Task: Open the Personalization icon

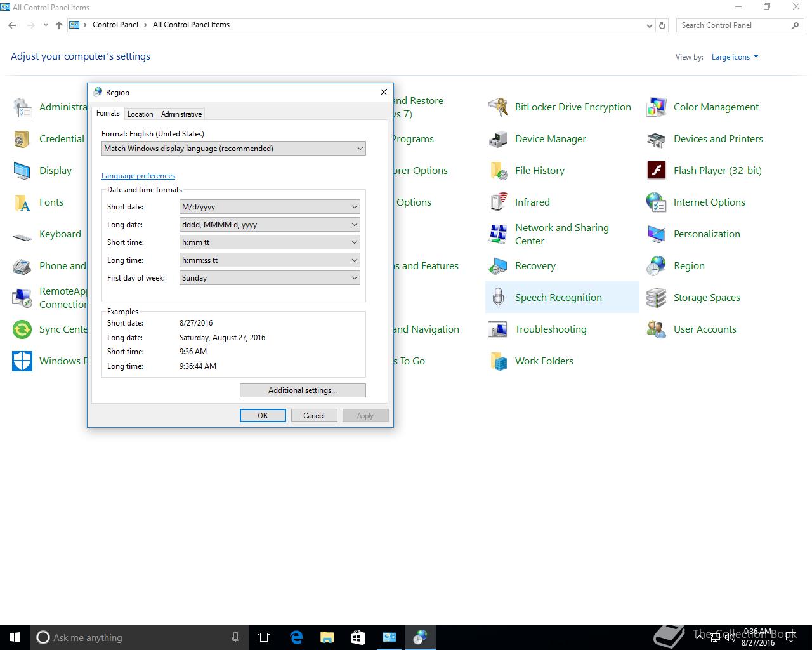Action: [657, 234]
